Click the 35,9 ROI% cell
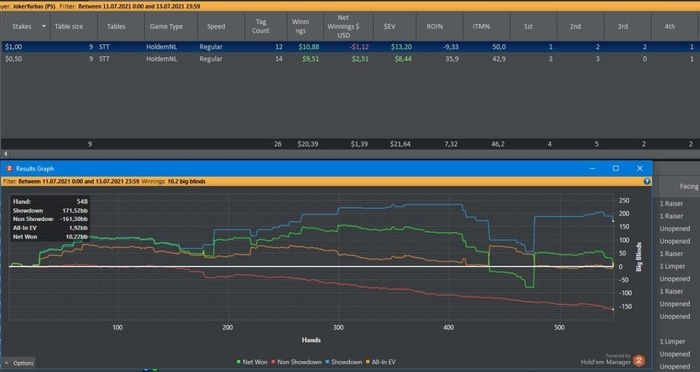 [x=452, y=59]
